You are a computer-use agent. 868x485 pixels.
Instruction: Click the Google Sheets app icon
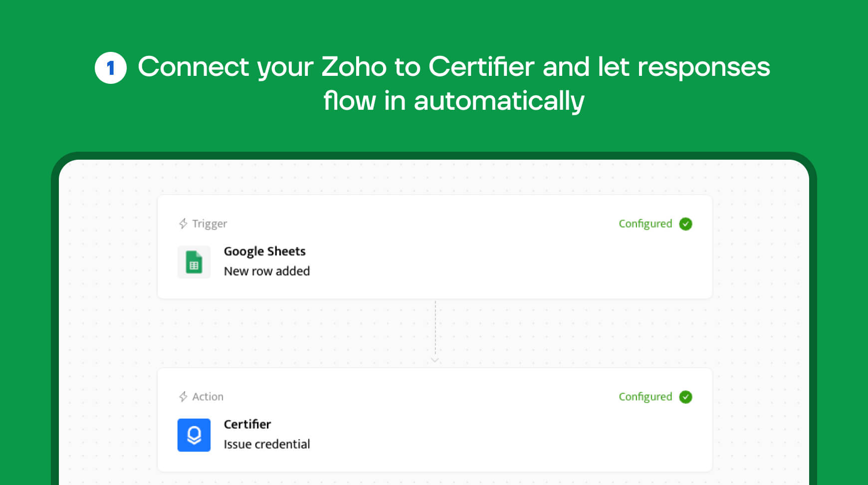pos(194,262)
